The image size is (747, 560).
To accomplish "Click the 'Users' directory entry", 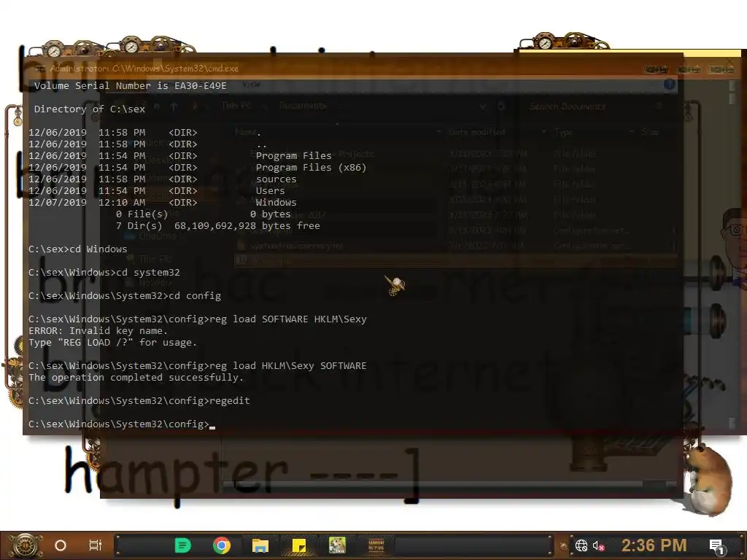I will (270, 191).
